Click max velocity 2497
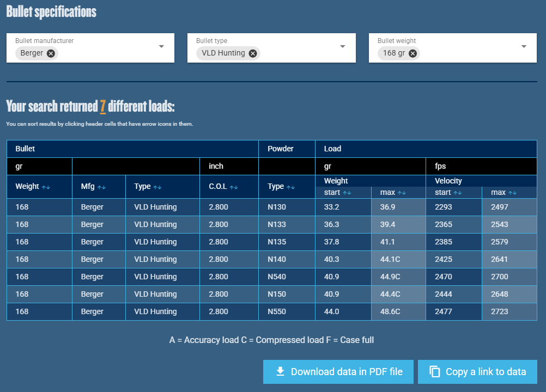Screen dimensions: 546x392 499,207
